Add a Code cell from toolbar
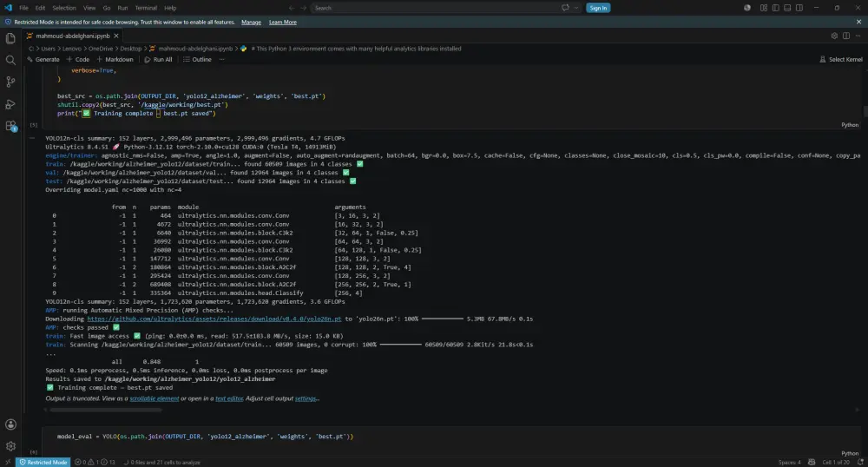Screen dimensions: 868x467 (x=77, y=59)
